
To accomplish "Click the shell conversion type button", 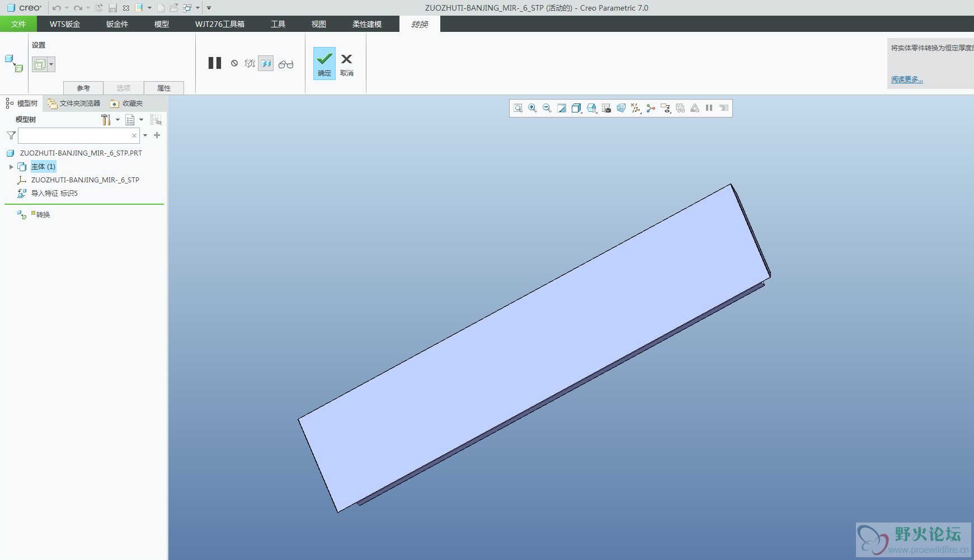I will pos(39,64).
